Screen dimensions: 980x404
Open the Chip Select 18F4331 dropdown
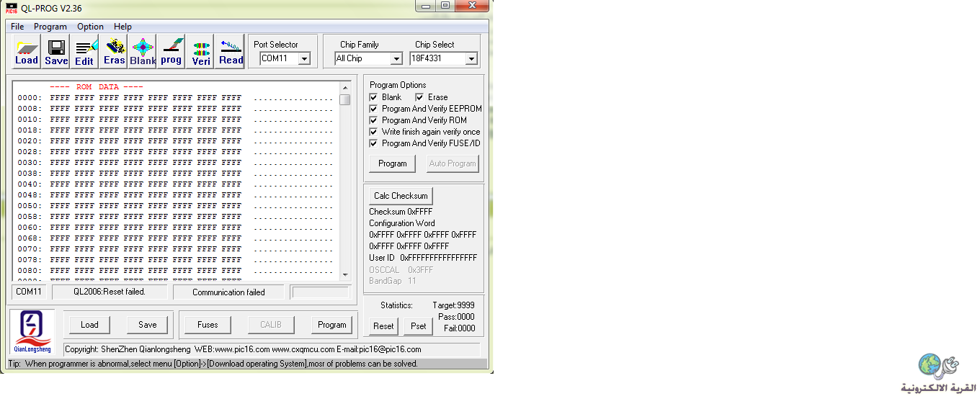[471, 59]
